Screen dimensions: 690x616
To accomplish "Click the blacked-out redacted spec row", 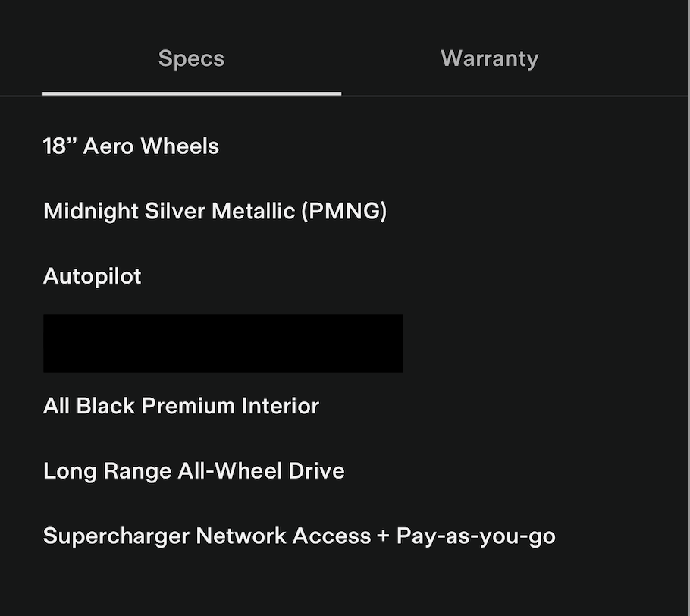I will 223,344.
